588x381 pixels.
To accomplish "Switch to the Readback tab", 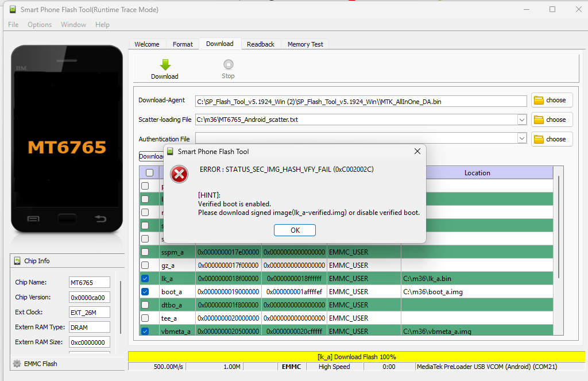I will 260,44.
